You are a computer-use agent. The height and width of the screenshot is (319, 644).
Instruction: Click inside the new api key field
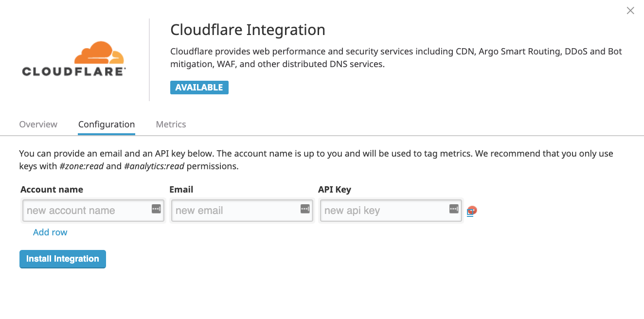(379, 210)
